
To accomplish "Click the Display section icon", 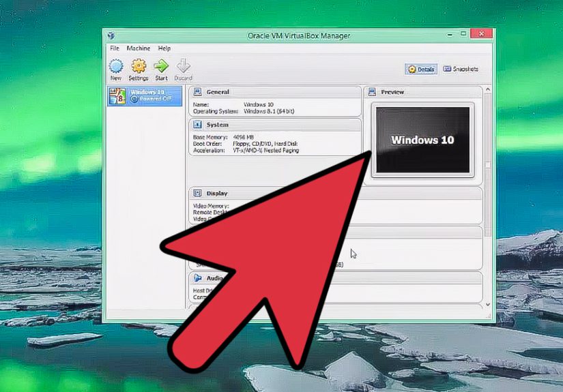I will 197,193.
